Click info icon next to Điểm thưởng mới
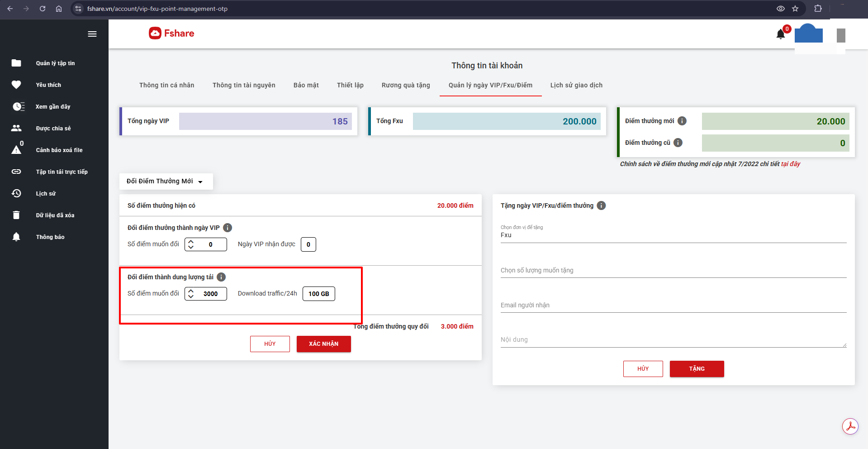 pyautogui.click(x=682, y=121)
